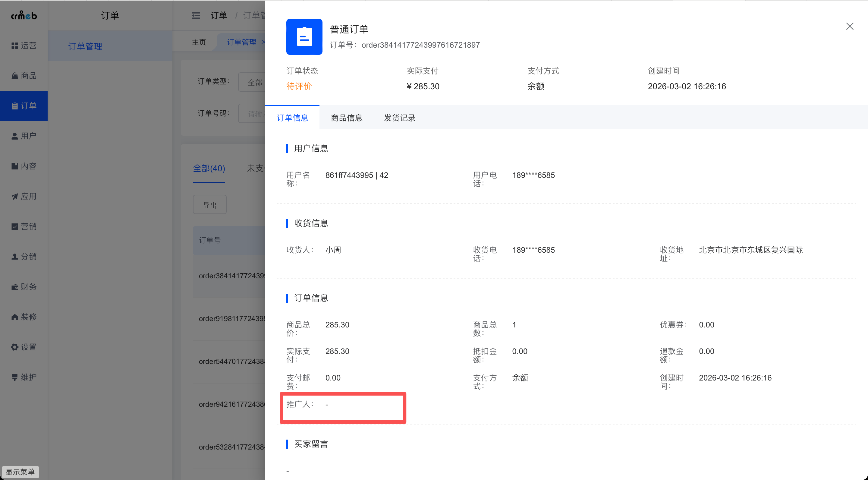Open the 内容 sidebar menu
This screenshot has width=868, height=480.
(24, 166)
